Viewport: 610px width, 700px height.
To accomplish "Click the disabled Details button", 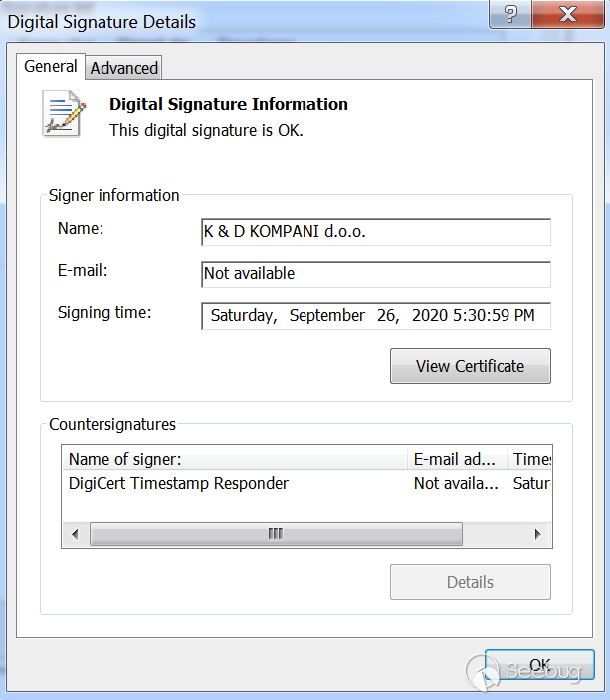I will point(470,582).
